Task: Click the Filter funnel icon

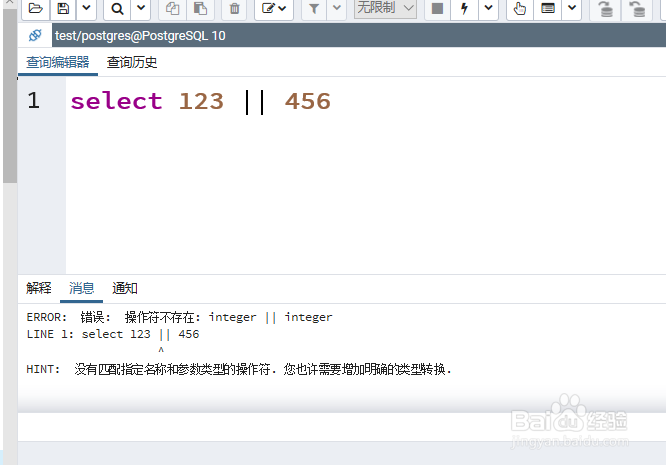Action: (x=314, y=8)
